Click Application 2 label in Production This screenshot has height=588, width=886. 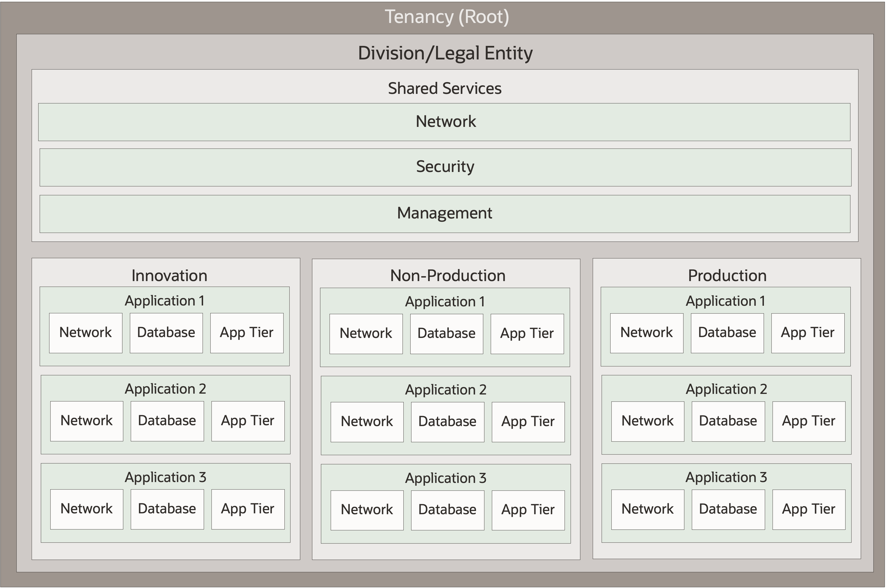(x=727, y=389)
